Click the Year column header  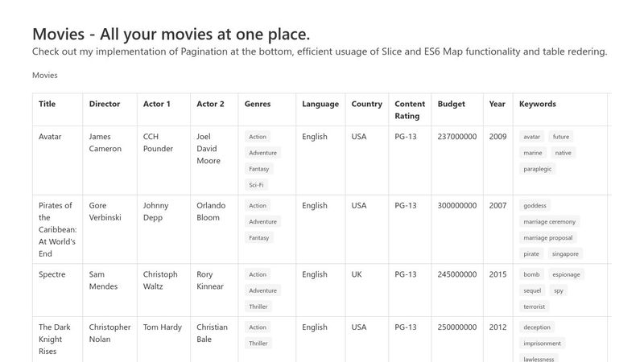497,104
